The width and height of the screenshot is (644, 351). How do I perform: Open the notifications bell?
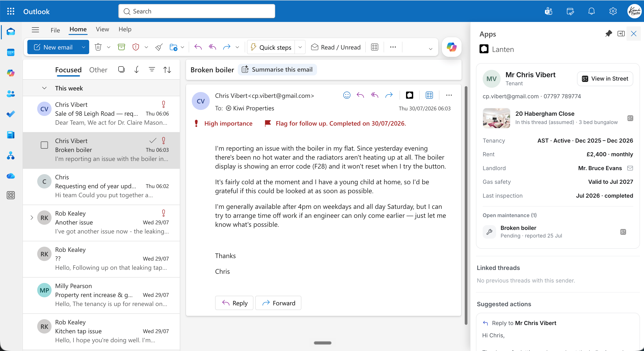(x=592, y=11)
